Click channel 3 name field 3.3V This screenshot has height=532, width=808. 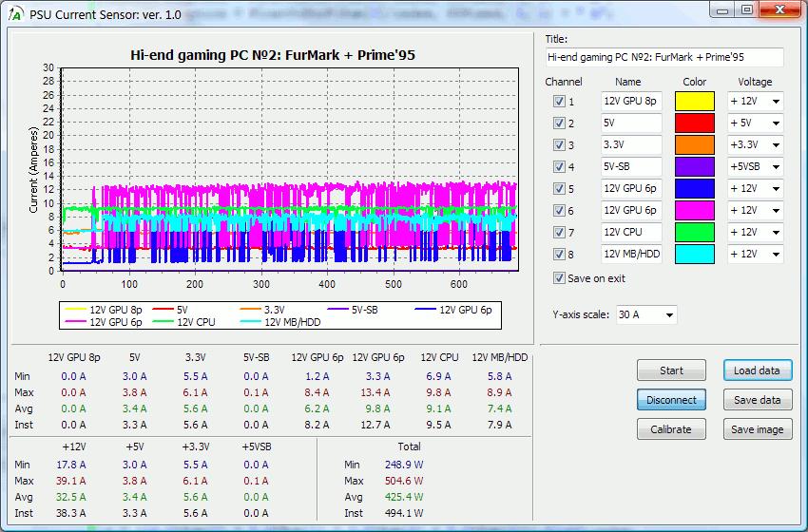click(631, 145)
